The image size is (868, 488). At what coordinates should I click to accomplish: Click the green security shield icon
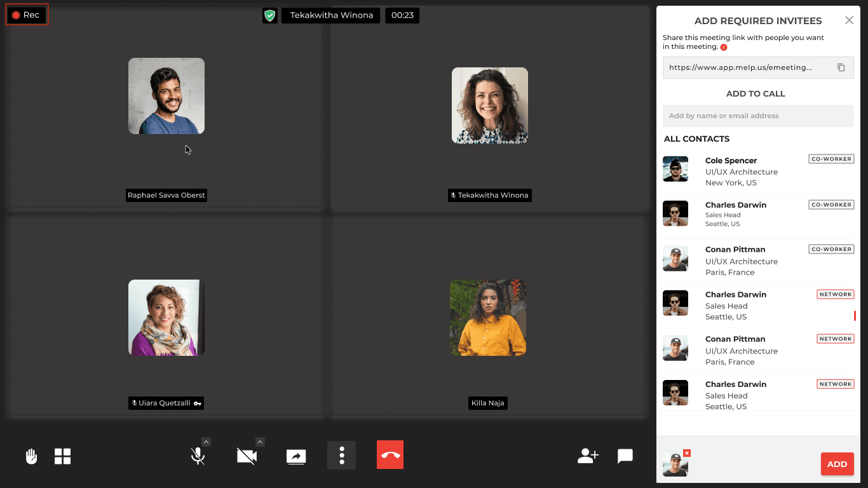(x=270, y=15)
